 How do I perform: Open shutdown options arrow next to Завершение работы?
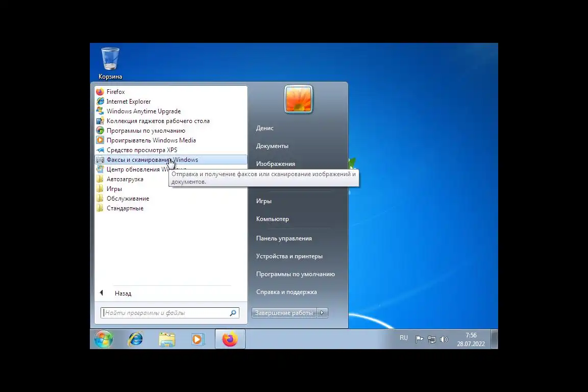click(322, 313)
